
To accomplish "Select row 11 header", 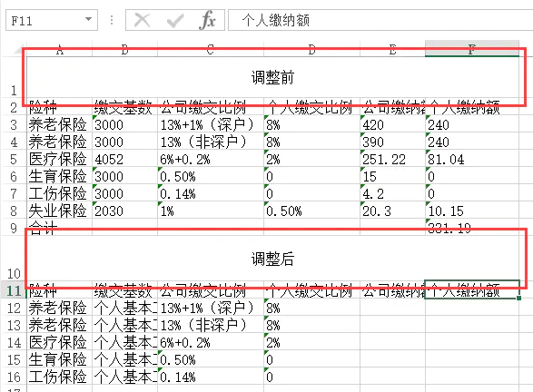I will [x=14, y=290].
